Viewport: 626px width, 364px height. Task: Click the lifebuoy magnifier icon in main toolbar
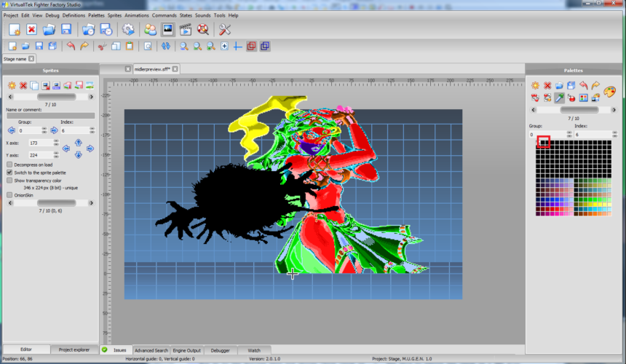click(203, 29)
